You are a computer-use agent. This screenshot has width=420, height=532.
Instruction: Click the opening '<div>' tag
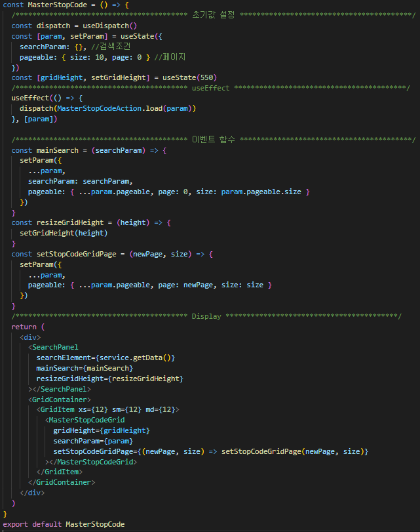(x=30, y=337)
